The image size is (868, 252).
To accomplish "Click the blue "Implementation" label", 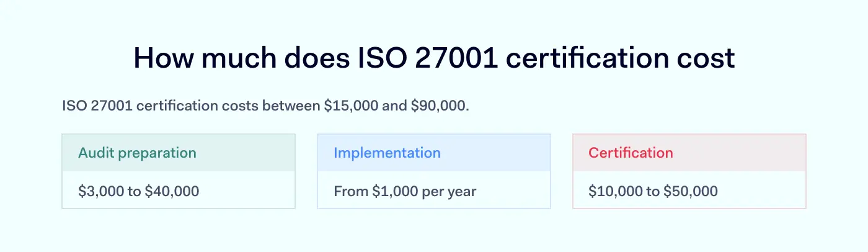I will click(x=387, y=153).
